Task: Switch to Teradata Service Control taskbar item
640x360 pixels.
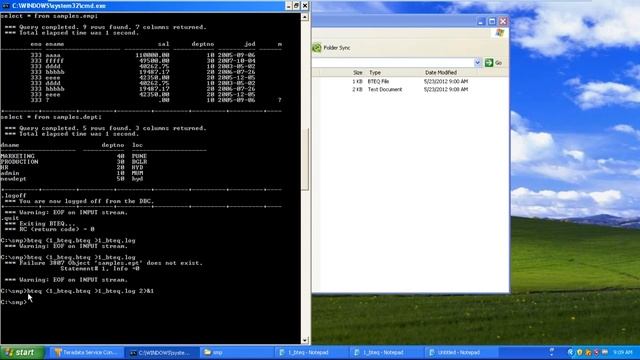Action: click(x=86, y=352)
